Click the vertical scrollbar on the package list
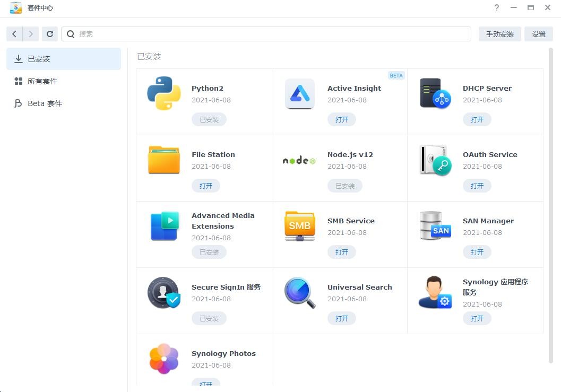The image size is (561, 392). point(551,207)
